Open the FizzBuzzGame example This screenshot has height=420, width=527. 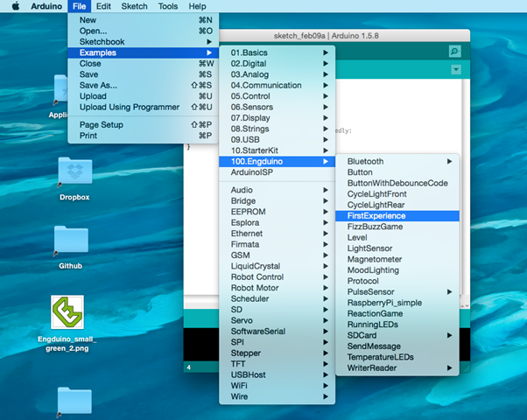click(397, 227)
